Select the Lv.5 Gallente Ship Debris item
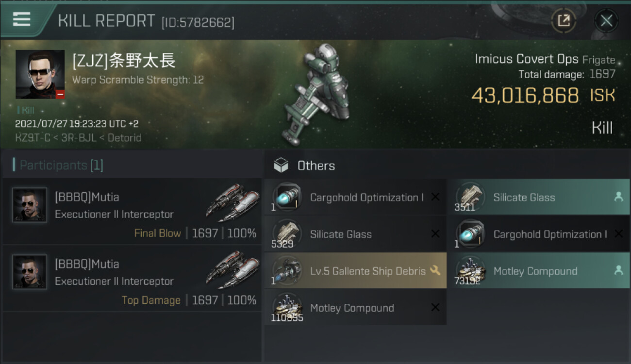 [355, 271]
